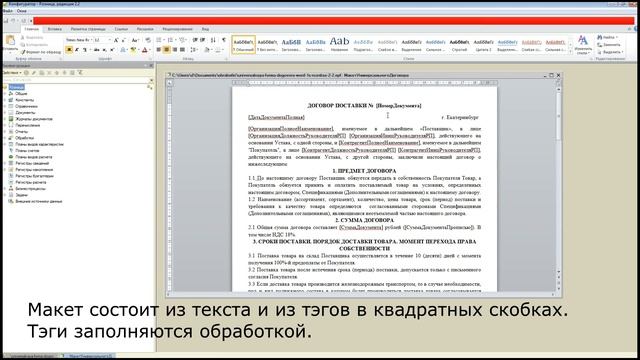Click the Justify alignment icon
Viewport: 640px width, 360px height.
182,50
